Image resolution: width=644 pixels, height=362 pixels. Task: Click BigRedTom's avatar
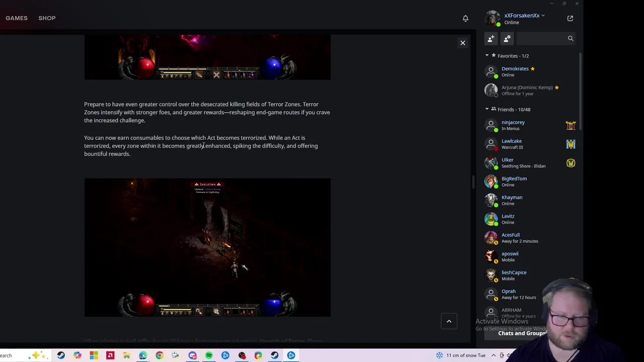(x=491, y=182)
